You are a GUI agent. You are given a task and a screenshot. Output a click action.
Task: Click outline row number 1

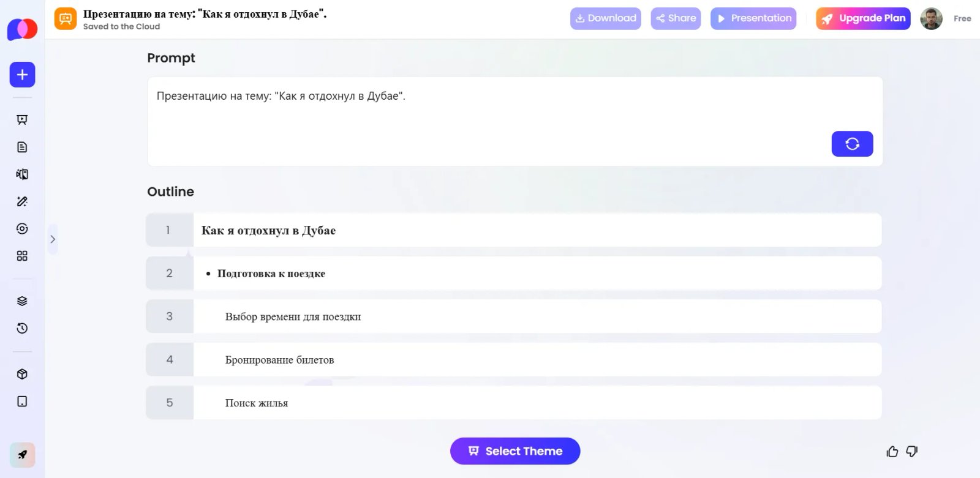169,230
